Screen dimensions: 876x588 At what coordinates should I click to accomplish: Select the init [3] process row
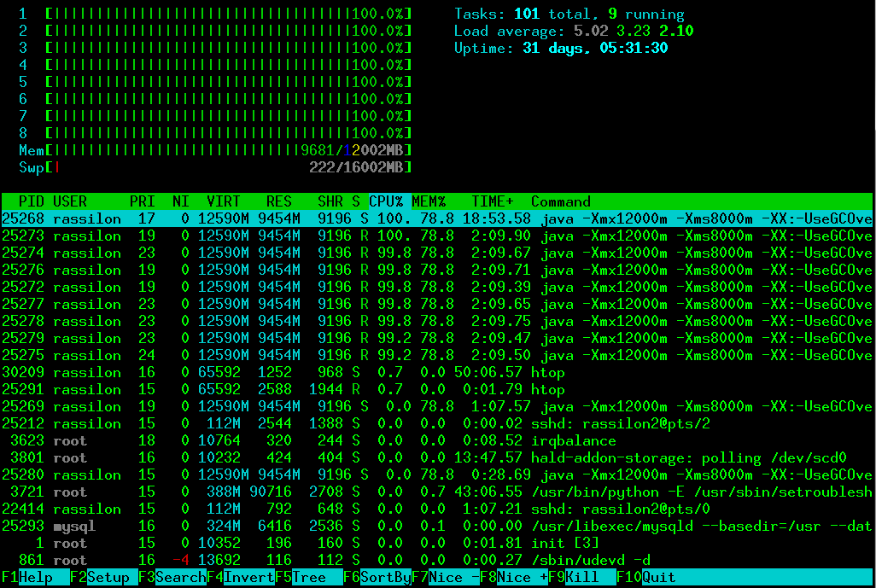[x=437, y=543]
